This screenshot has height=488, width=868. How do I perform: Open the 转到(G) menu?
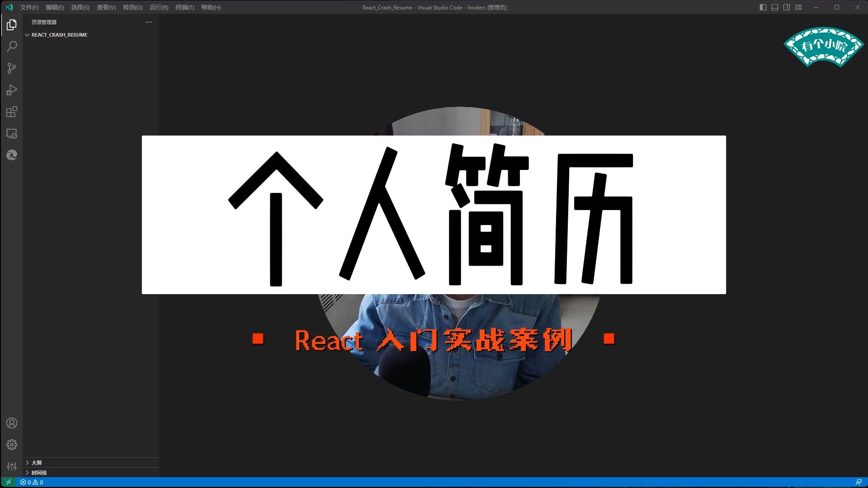[x=132, y=8]
